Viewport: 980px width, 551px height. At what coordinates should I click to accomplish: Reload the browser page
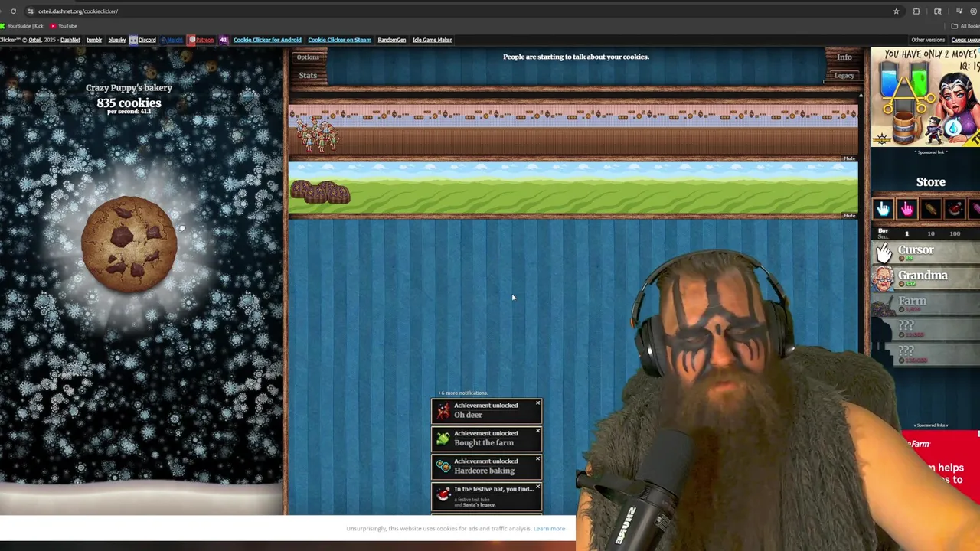click(x=13, y=11)
